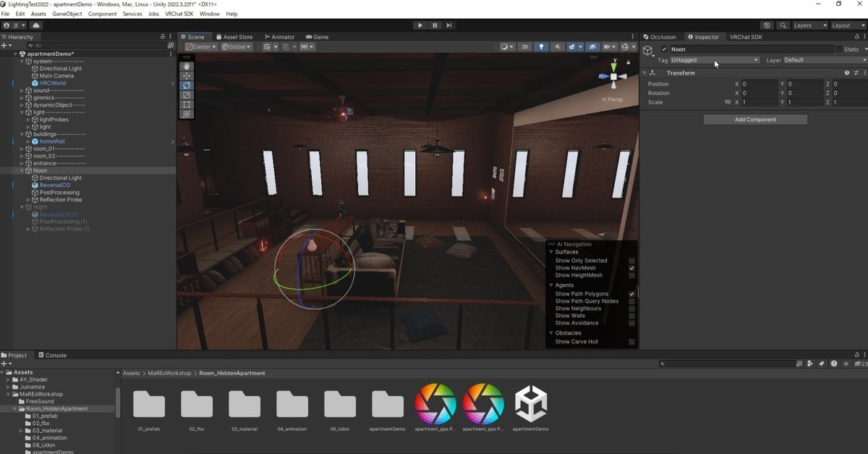This screenshot has height=454, width=868.
Task: Open Transform component help icon
Action: pos(847,73)
